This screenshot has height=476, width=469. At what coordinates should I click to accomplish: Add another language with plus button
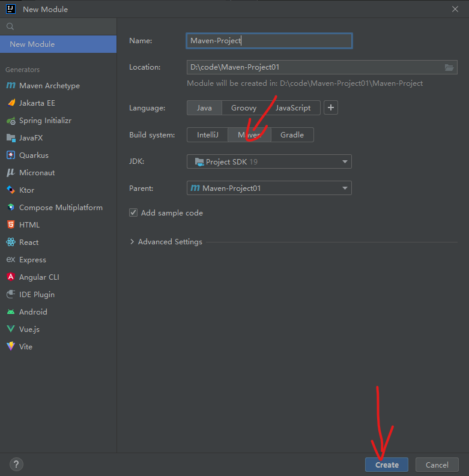(x=331, y=108)
